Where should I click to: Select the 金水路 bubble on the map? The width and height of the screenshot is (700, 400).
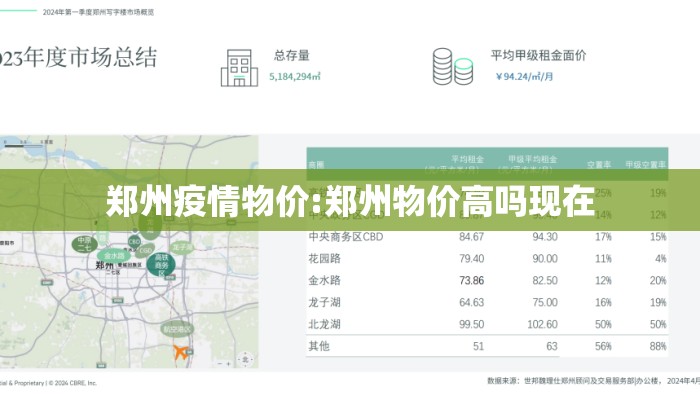point(114,256)
